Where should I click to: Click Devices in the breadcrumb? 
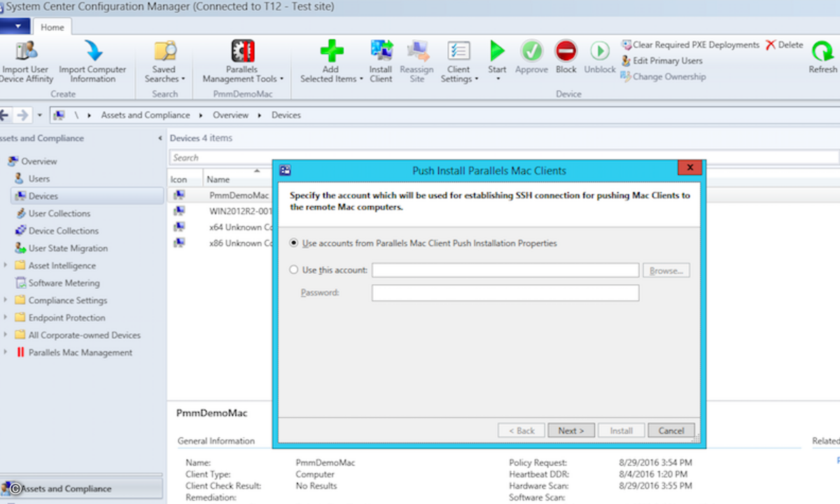pos(286,115)
